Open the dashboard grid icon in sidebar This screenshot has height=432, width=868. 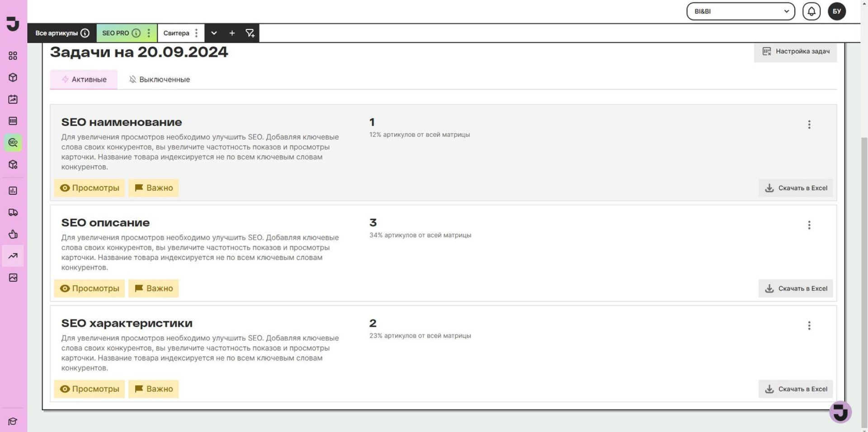[x=13, y=56]
